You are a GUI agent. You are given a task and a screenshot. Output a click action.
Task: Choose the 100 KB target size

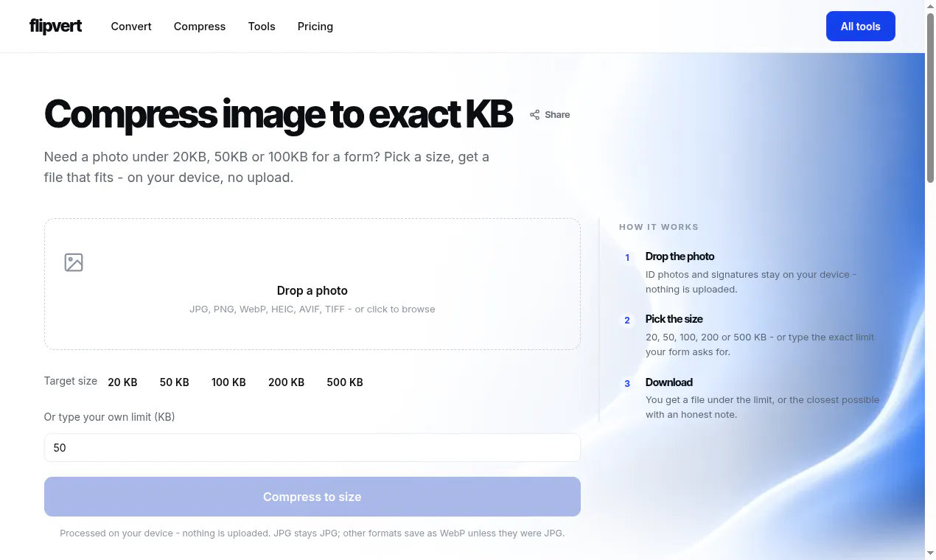[x=228, y=382]
